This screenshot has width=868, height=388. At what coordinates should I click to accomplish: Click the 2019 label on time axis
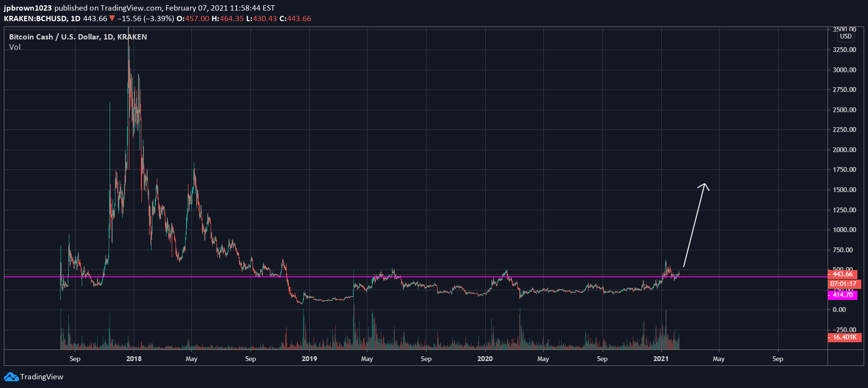click(309, 359)
